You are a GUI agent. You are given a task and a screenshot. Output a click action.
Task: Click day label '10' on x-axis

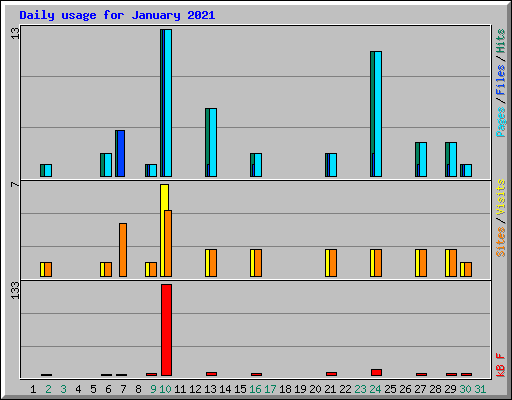point(165,389)
